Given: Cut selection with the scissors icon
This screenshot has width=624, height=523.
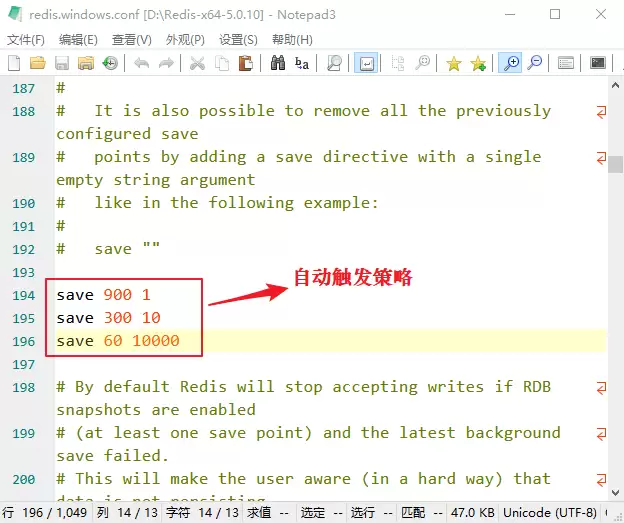Looking at the screenshot, I should click(197, 63).
